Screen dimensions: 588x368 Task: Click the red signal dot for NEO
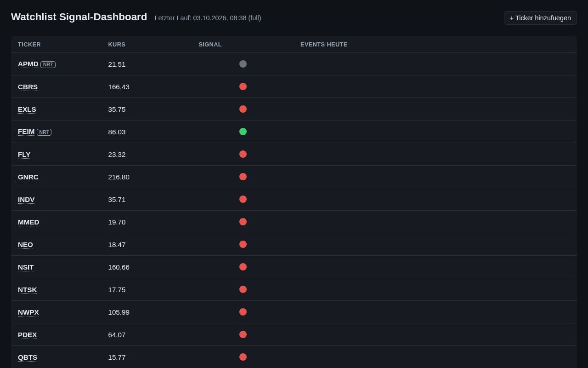tap(243, 244)
